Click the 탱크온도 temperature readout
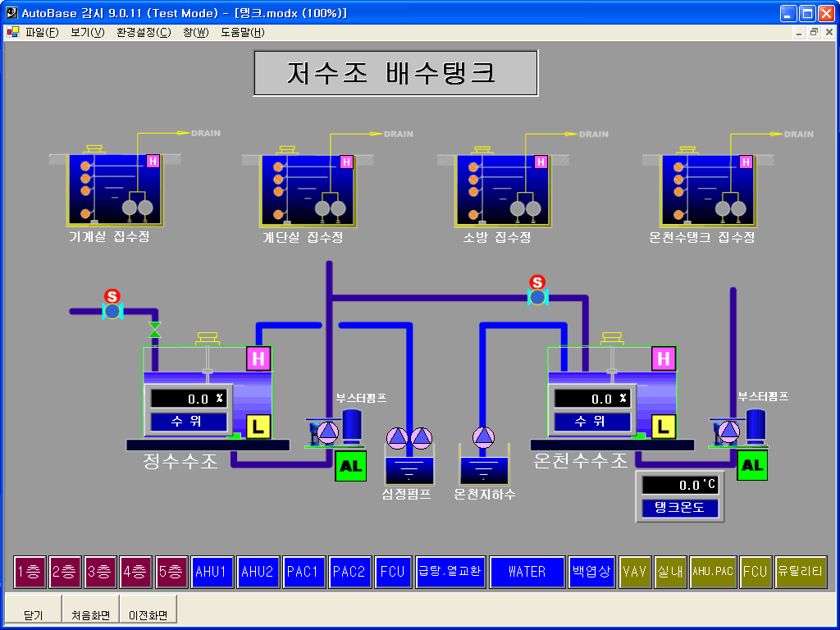The height and width of the screenshot is (630, 840). coord(680,485)
